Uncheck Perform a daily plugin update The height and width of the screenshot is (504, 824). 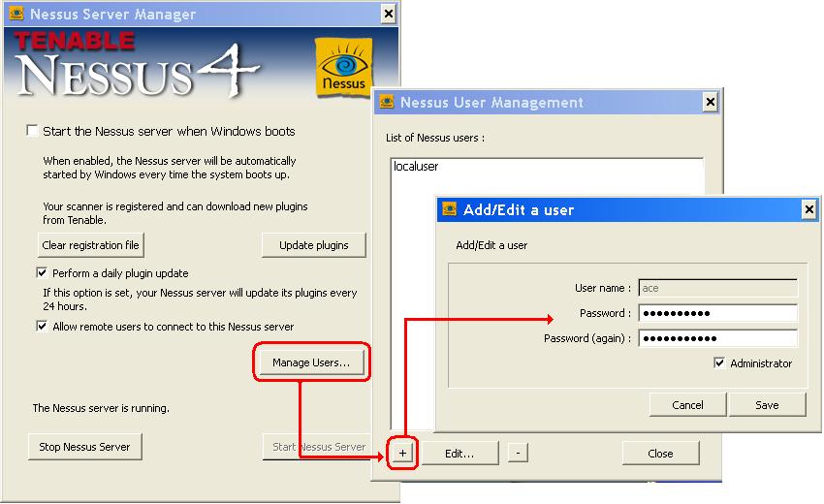42,273
